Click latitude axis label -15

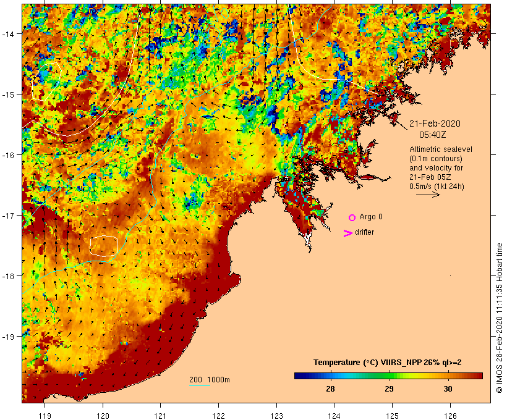pyautogui.click(x=8, y=94)
